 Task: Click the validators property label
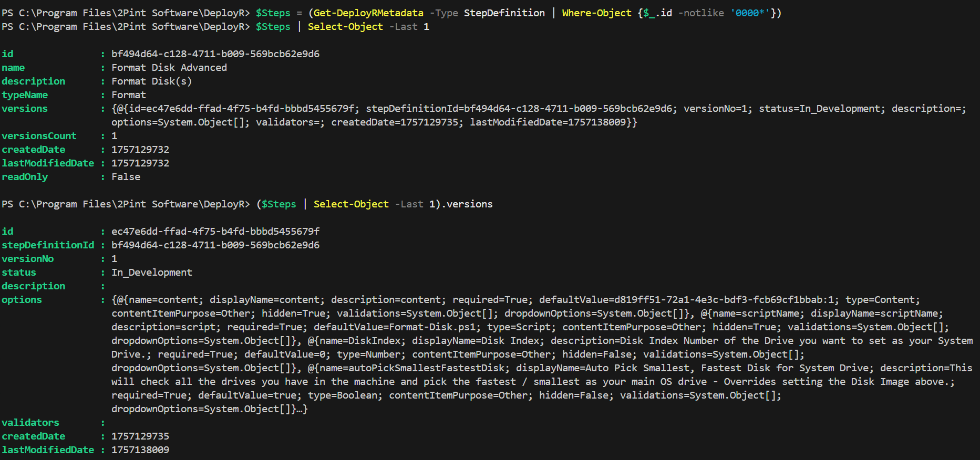[30, 422]
